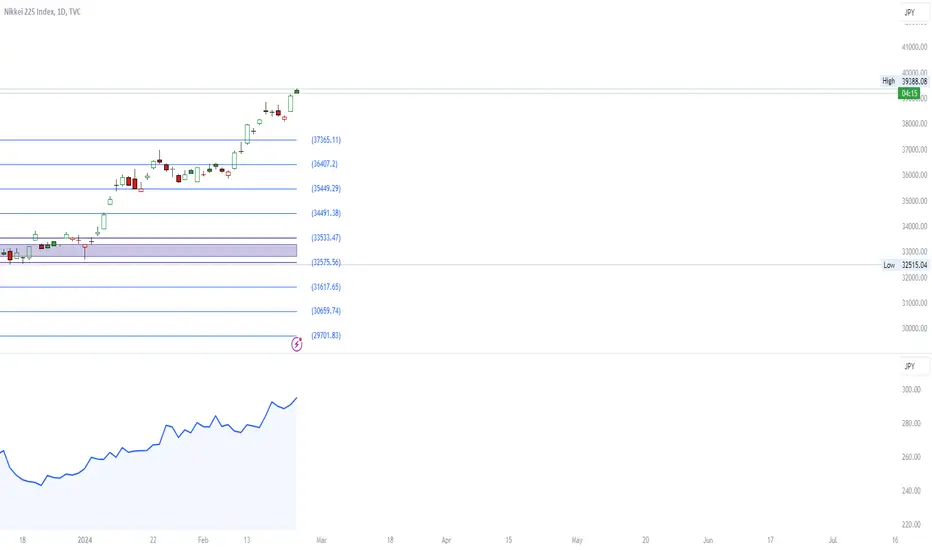Image resolution: width=932 pixels, height=550 pixels.
Task: Select the purple shaded rectangle zone
Action: pos(148,250)
